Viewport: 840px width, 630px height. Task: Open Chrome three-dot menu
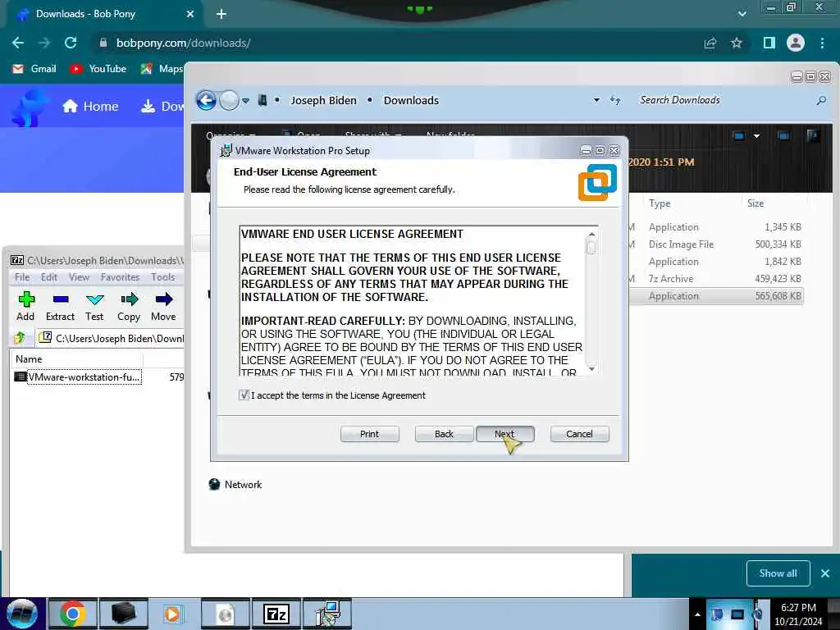(x=822, y=43)
